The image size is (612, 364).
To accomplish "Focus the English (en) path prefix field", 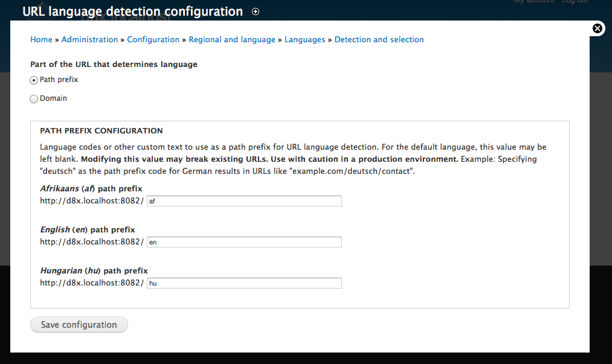I will click(x=244, y=241).
